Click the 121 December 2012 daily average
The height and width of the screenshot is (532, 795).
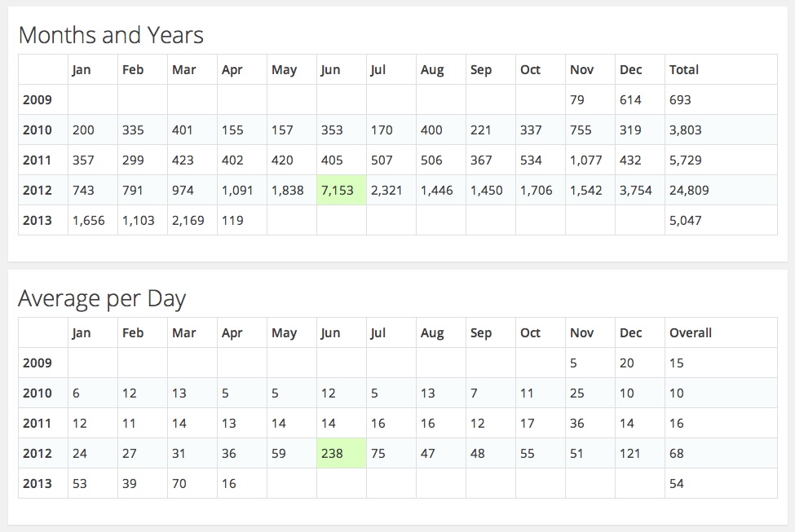tap(629, 454)
